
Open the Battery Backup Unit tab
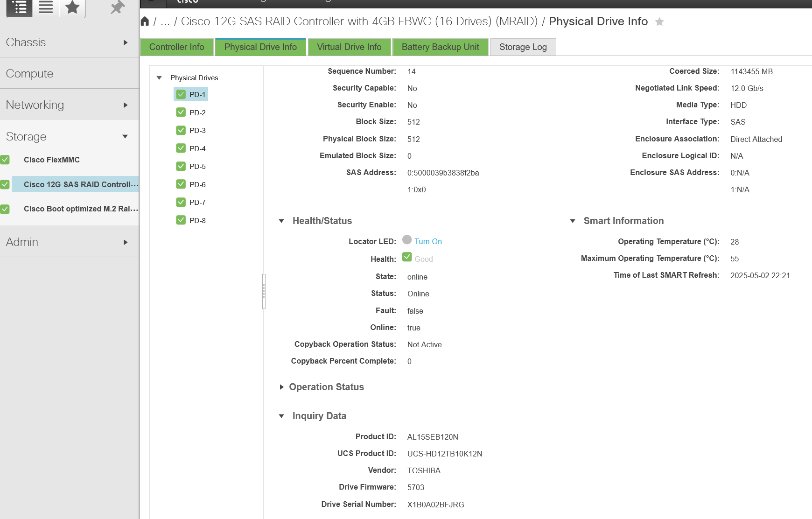(441, 47)
